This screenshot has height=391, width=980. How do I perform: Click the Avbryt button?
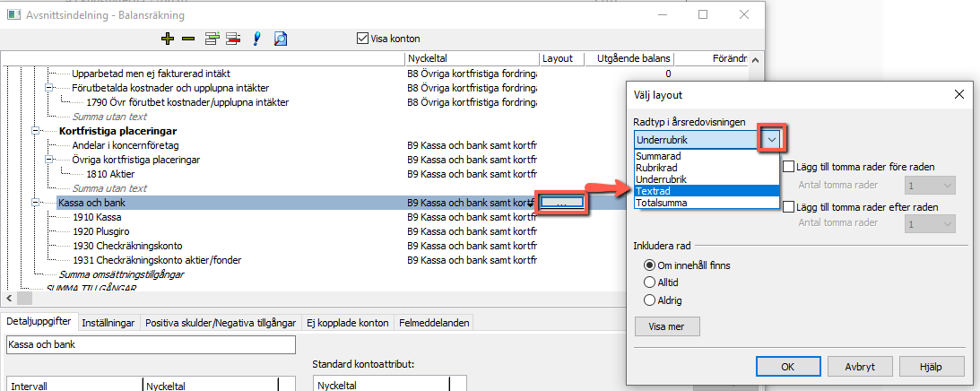point(859,367)
